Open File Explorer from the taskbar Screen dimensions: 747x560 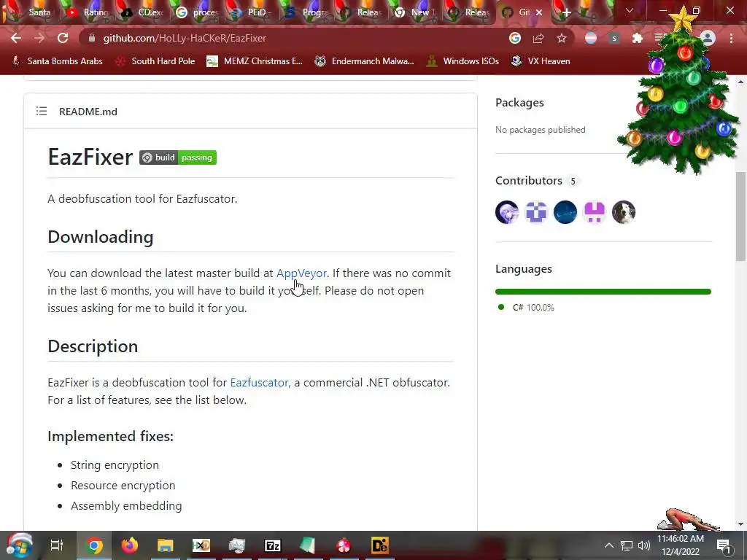pos(166,545)
